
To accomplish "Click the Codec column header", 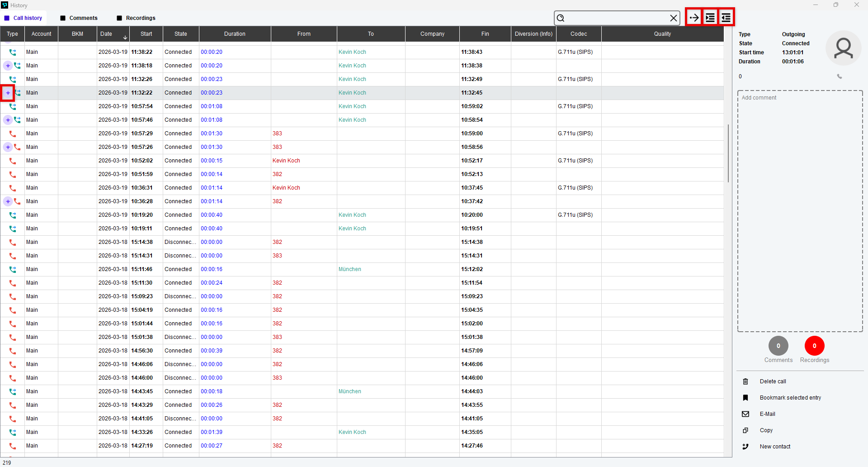I will [x=579, y=34].
